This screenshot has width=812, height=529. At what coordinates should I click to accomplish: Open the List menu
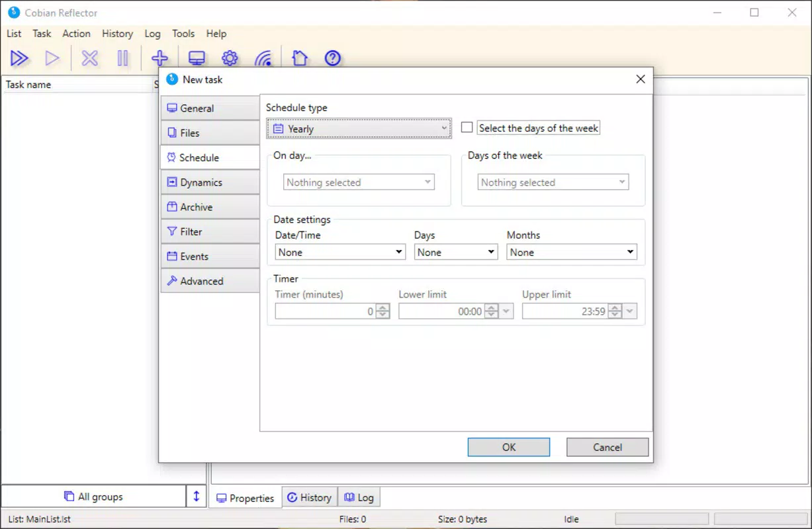pos(14,33)
